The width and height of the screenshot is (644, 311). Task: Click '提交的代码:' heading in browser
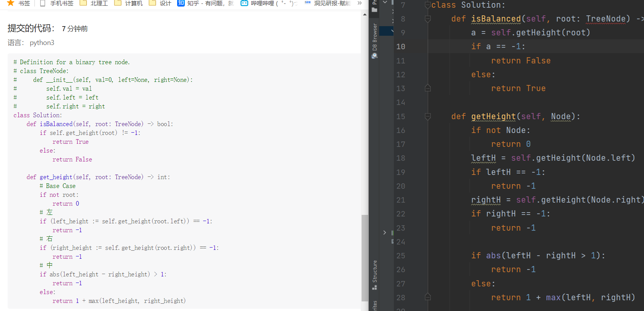click(31, 28)
